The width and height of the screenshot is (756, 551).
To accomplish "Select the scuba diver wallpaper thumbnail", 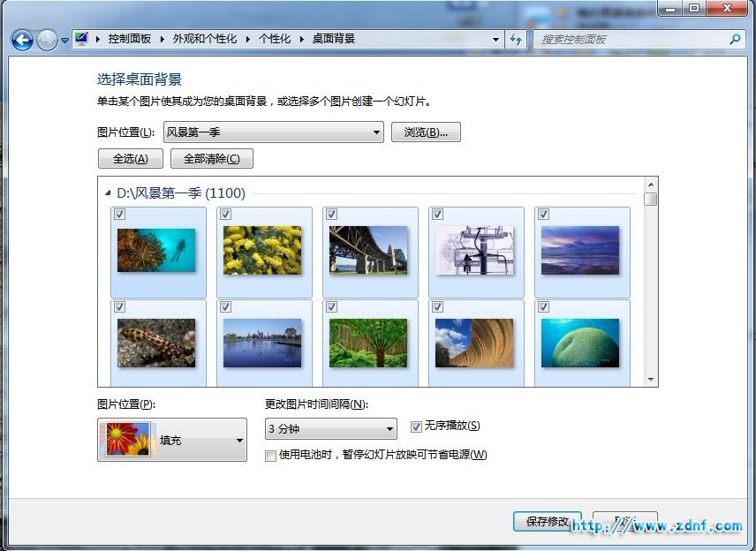I will pyautogui.click(x=156, y=250).
